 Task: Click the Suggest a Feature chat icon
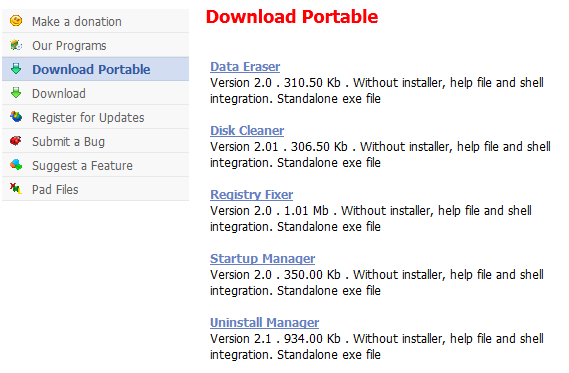[x=16, y=165]
